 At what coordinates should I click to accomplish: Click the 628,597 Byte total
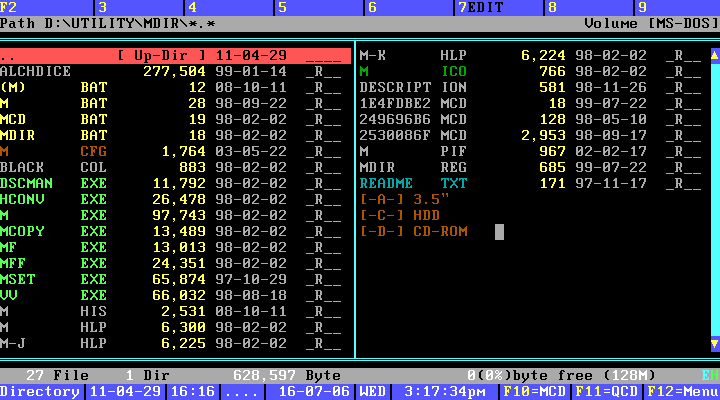click(x=287, y=376)
